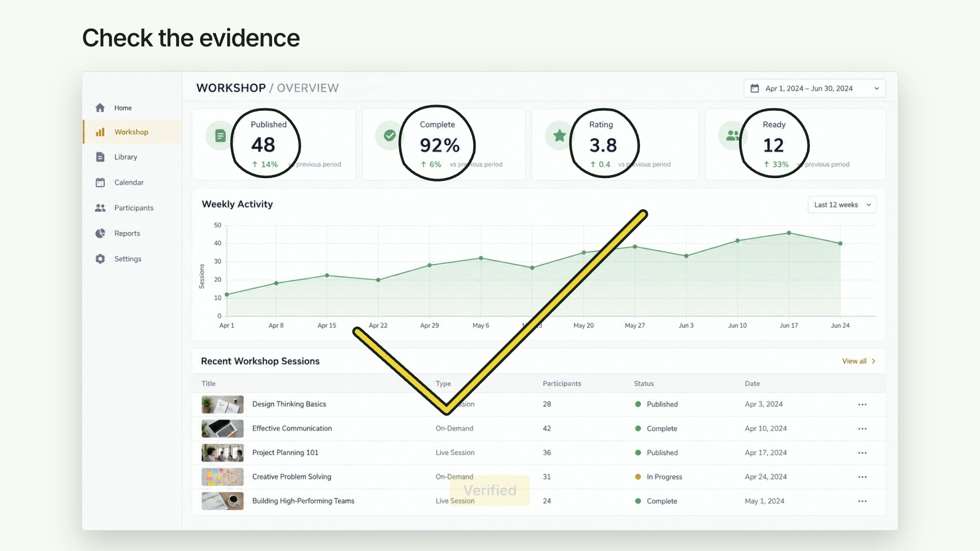Image resolution: width=980 pixels, height=551 pixels.
Task: Click the In Progress status text
Action: pyautogui.click(x=665, y=477)
